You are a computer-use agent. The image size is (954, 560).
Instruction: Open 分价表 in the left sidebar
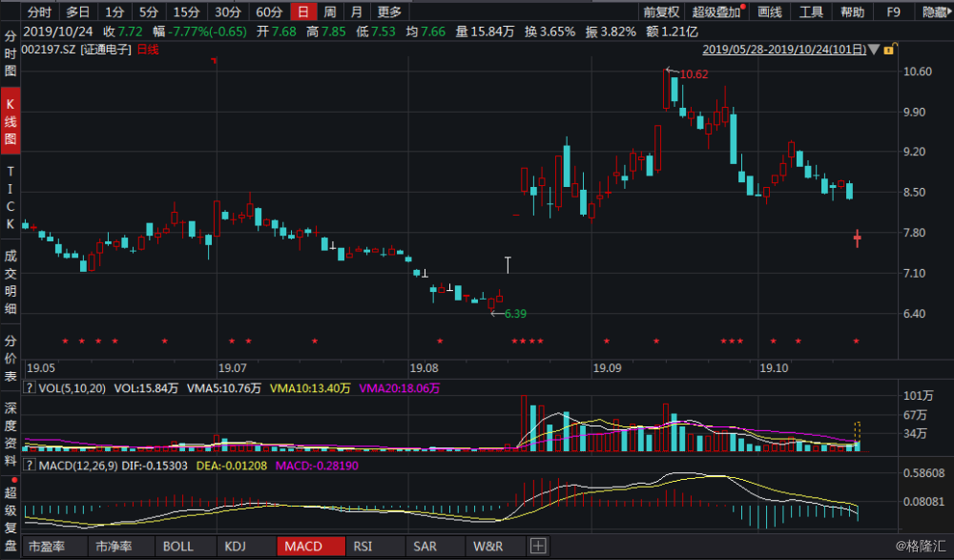click(x=10, y=359)
